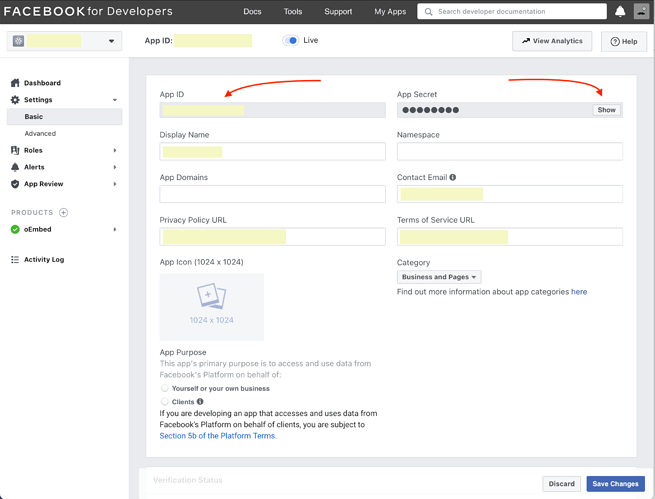The height and width of the screenshot is (499, 655).
Task: Click the Namespace input field
Action: click(510, 152)
